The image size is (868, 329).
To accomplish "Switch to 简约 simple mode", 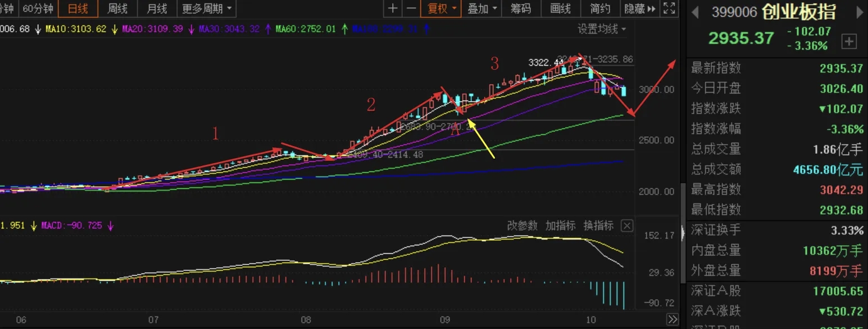I will pyautogui.click(x=600, y=8).
